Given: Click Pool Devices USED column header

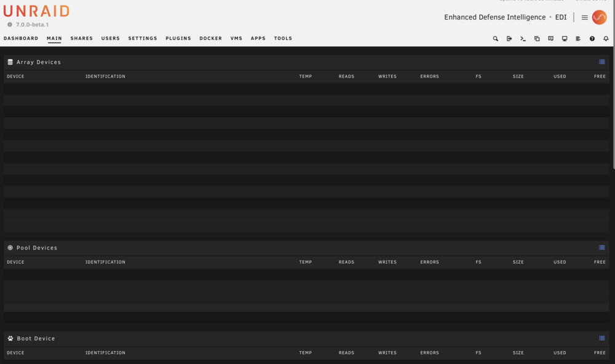Looking at the screenshot, I should coord(560,262).
